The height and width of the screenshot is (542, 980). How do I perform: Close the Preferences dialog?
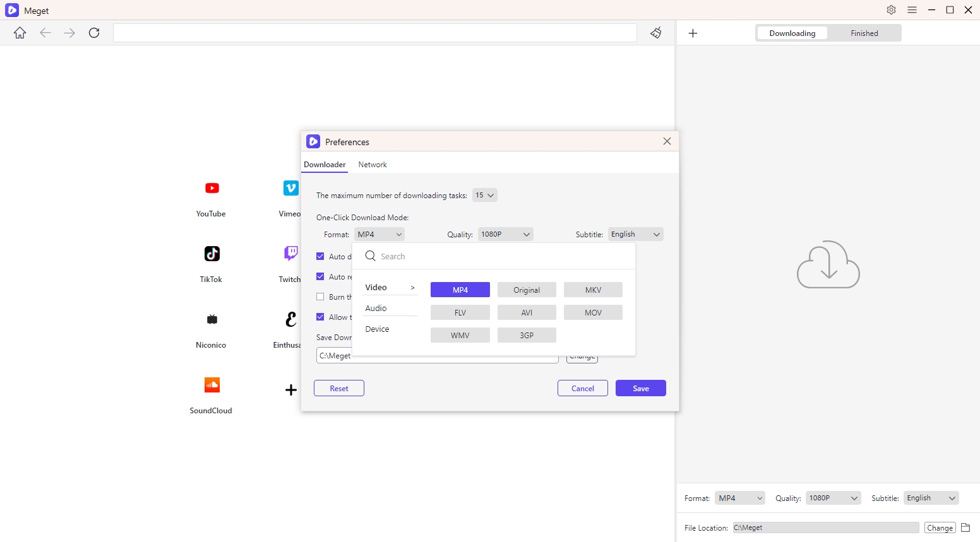point(667,141)
